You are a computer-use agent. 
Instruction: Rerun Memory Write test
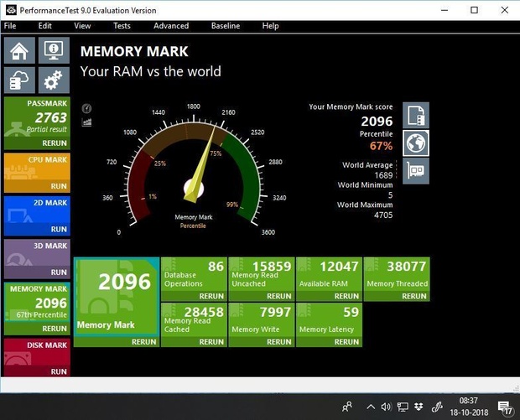279,342
